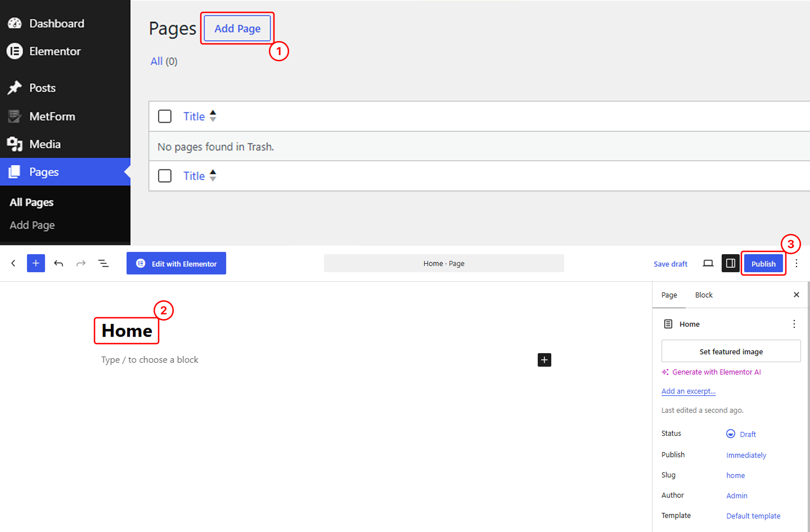This screenshot has height=532, width=810.
Task: Open the document overview list view
Action: 103,263
